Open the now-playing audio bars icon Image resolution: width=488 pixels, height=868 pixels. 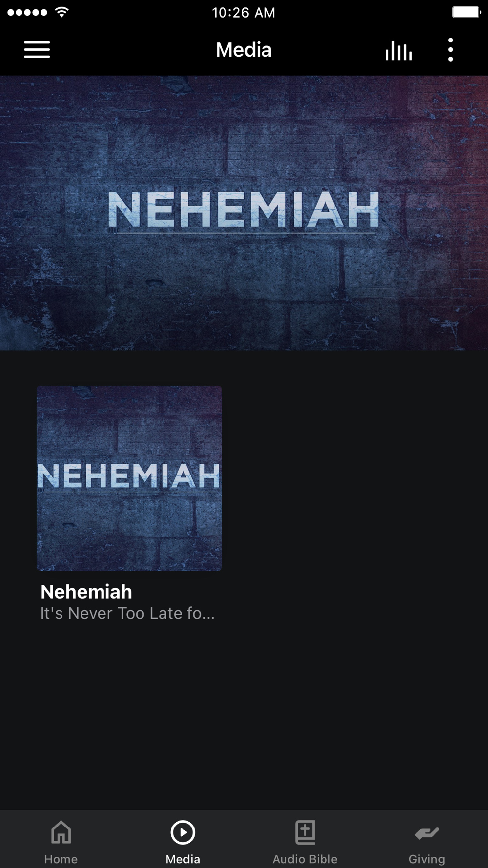tap(399, 50)
